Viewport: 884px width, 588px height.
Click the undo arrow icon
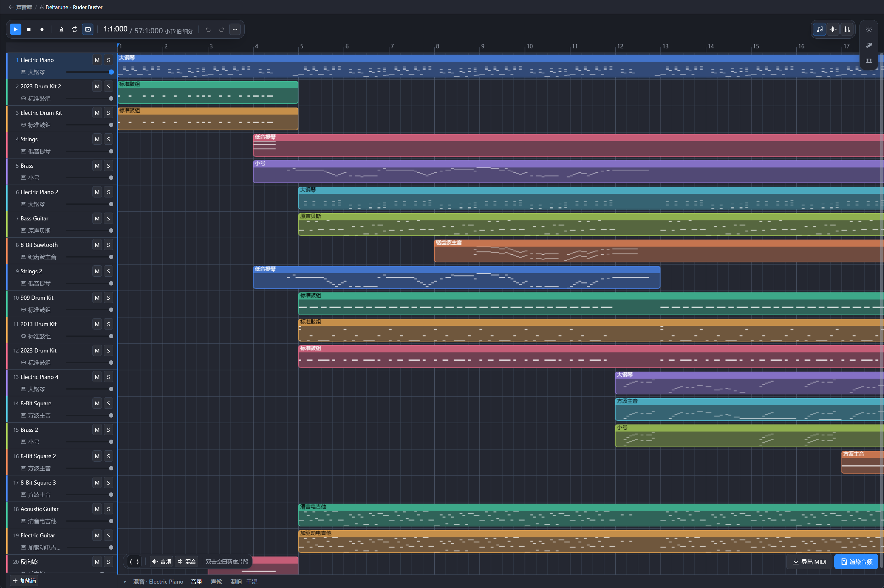pyautogui.click(x=208, y=29)
